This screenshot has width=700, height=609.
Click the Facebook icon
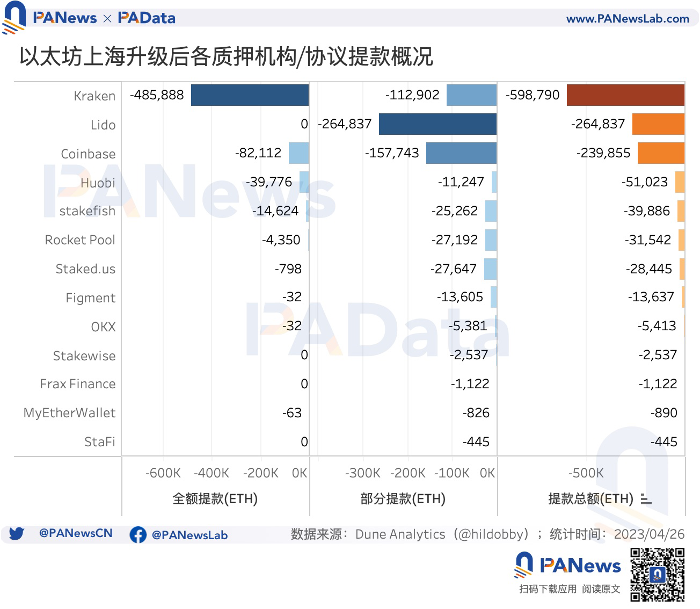pyautogui.click(x=138, y=534)
